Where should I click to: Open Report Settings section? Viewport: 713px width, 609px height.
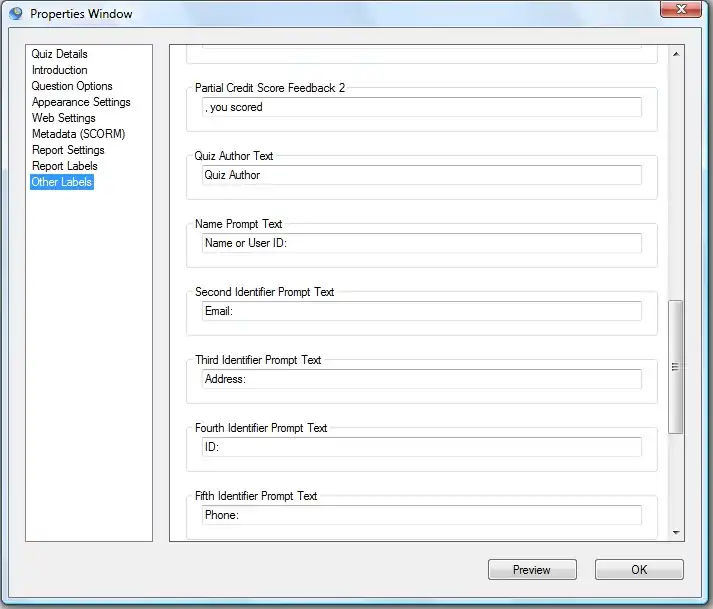pos(68,150)
